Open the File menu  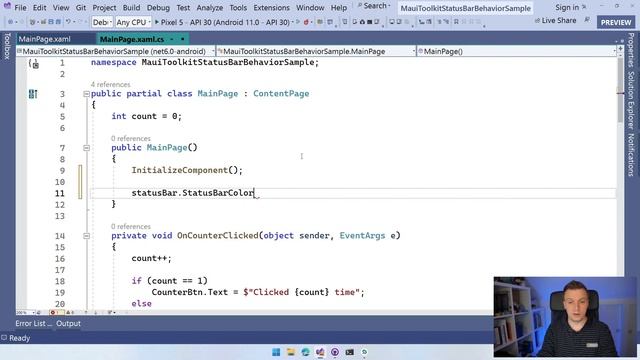20,8
